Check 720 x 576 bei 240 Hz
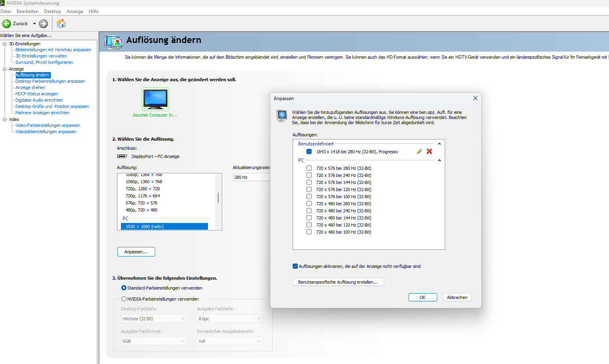 pos(309,175)
